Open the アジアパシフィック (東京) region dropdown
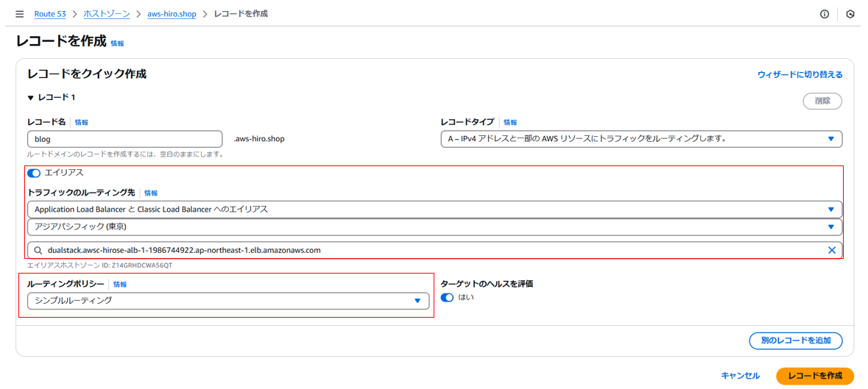 (x=434, y=227)
